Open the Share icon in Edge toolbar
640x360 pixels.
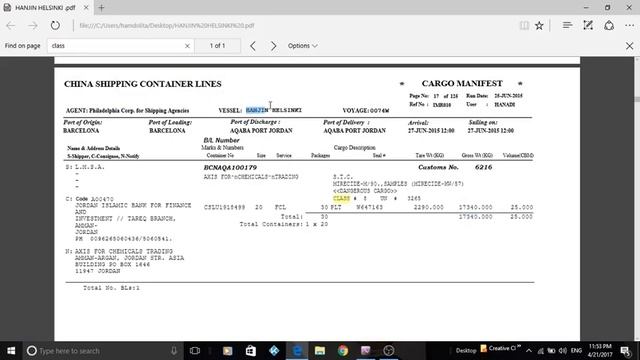pyautogui.click(x=609, y=25)
